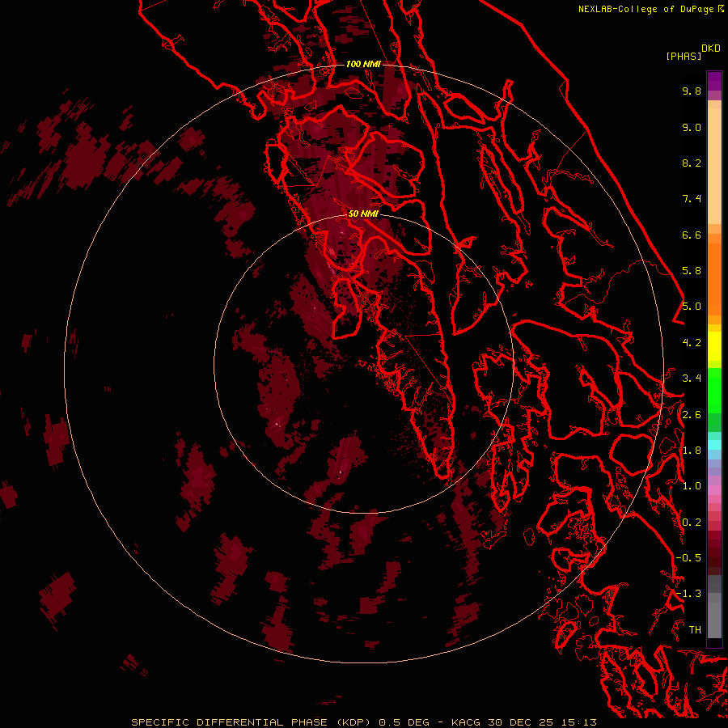Click the 7.4 value on the color scale

pos(692,199)
